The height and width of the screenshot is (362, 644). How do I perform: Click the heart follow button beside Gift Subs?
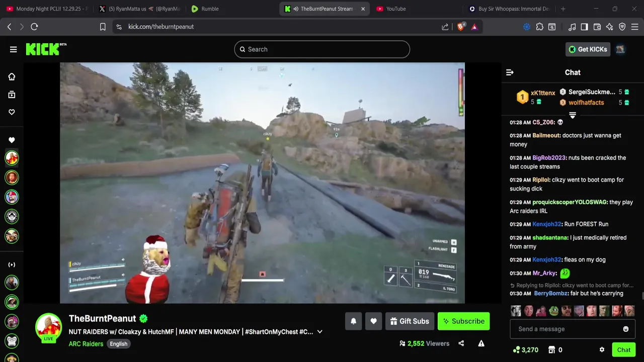coord(373,321)
